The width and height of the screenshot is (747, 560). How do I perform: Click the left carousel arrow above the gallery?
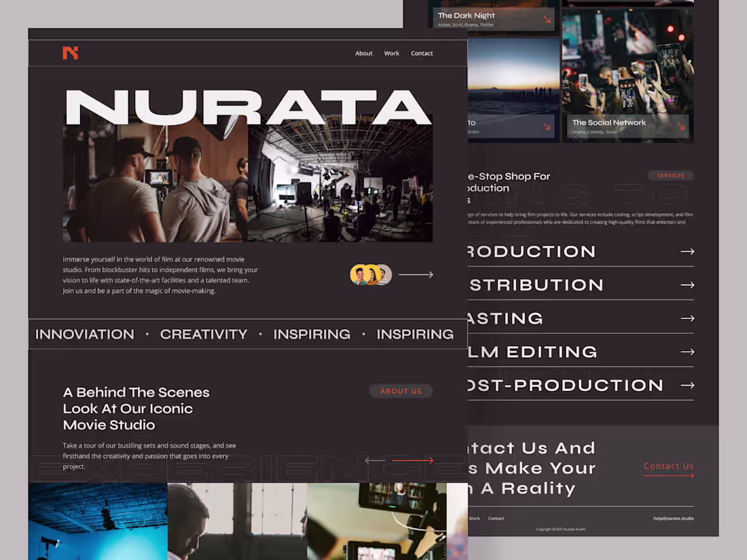374,460
